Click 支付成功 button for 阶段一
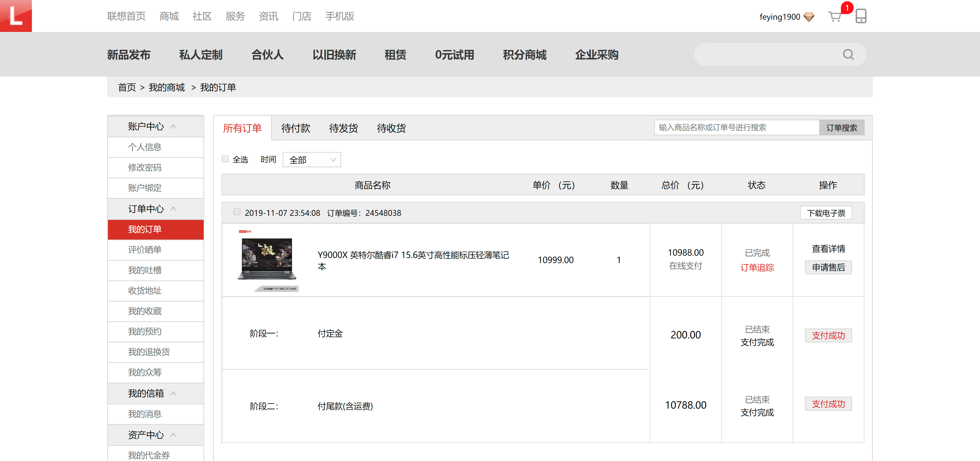980x461 pixels. click(x=828, y=335)
